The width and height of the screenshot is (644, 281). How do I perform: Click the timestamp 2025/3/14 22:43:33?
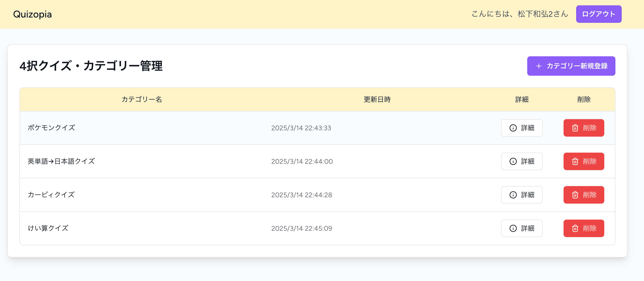[301, 128]
